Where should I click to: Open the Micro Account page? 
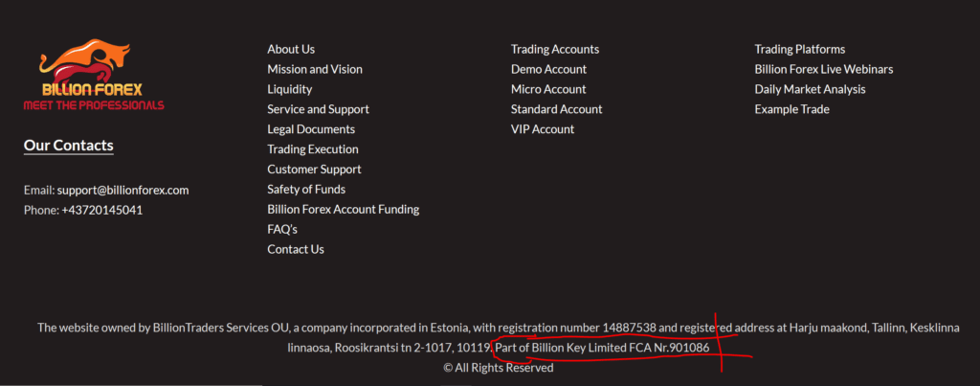tap(548, 89)
